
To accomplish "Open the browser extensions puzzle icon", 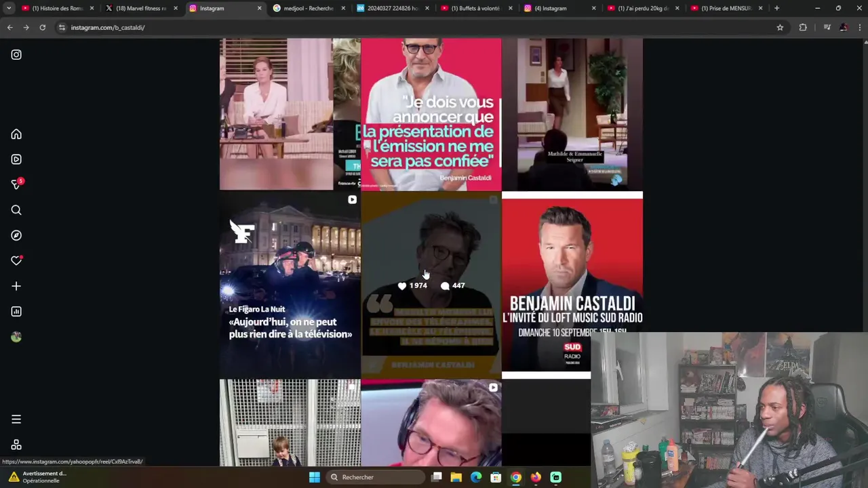I will (x=803, y=27).
